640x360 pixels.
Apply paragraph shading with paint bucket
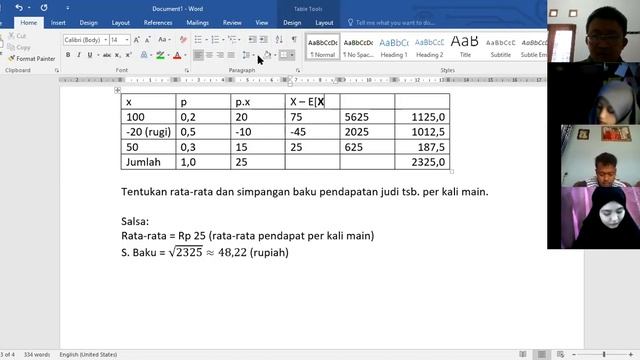click(x=267, y=55)
